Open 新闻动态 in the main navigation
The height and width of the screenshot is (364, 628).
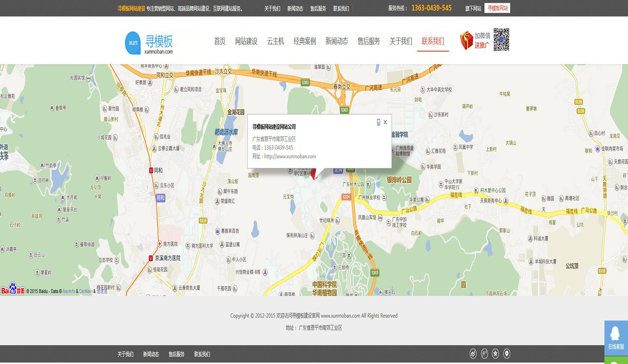click(337, 41)
